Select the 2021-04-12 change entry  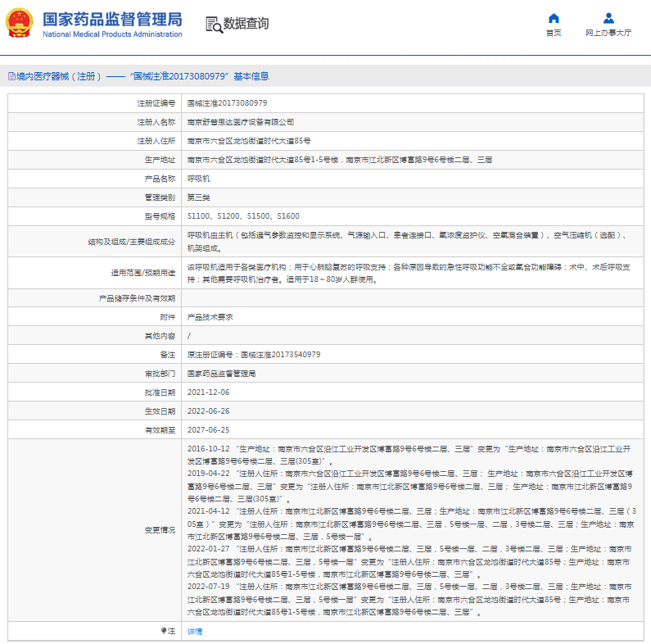pos(411,524)
